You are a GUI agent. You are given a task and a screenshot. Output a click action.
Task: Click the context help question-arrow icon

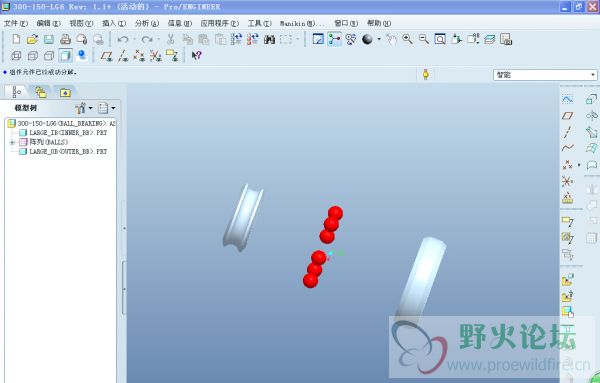tap(197, 55)
